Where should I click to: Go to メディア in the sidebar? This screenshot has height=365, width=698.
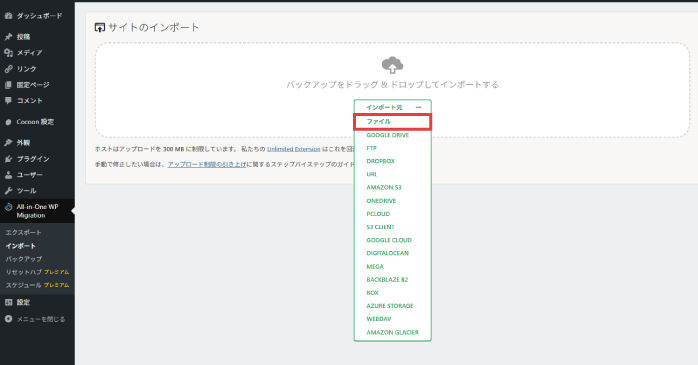tap(29, 53)
